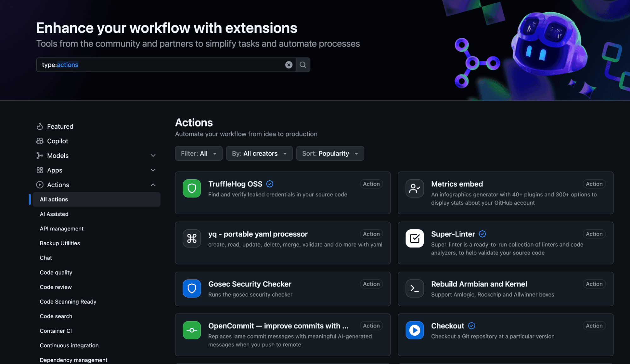Image resolution: width=630 pixels, height=364 pixels.
Task: Open the Metrics embed title link
Action: coord(457,184)
